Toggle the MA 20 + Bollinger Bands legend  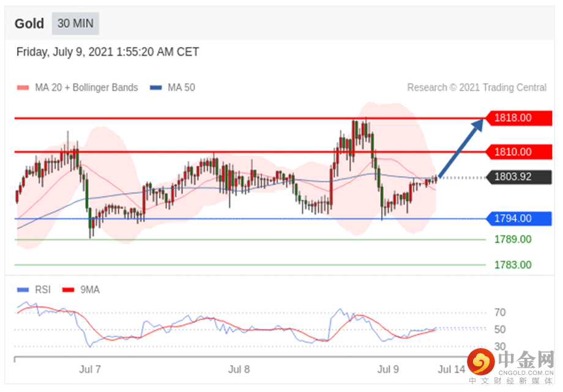click(77, 87)
